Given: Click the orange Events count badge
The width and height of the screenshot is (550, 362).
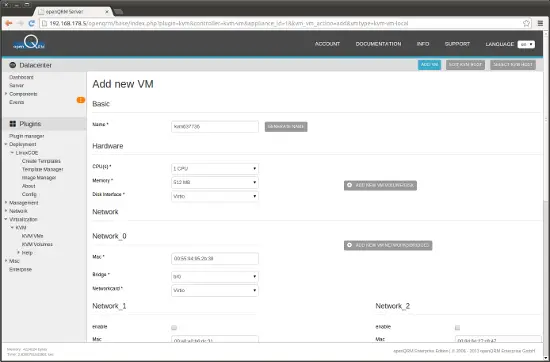Looking at the screenshot, I should point(81,100).
